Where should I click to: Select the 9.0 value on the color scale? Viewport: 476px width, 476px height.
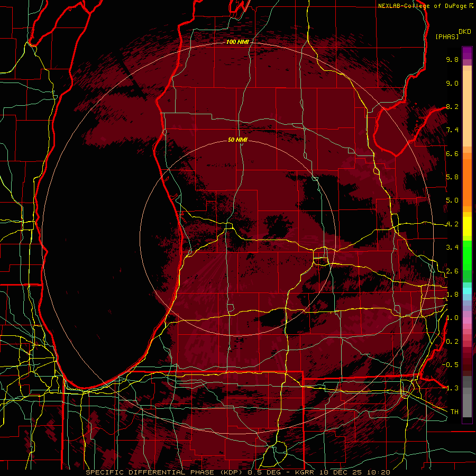(452, 83)
